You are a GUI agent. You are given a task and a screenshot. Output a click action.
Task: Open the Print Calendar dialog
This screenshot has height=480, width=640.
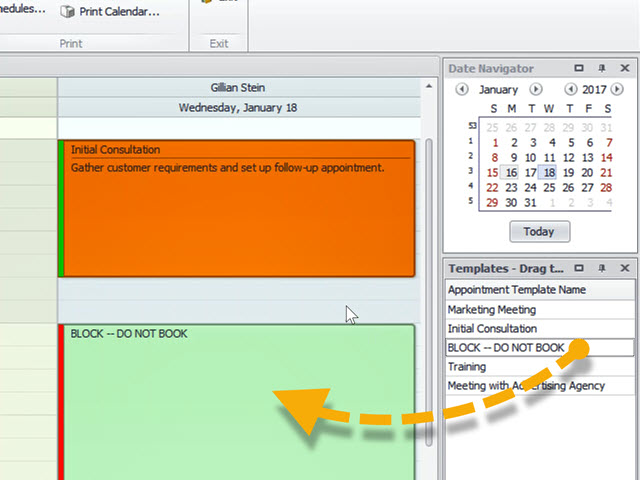point(110,11)
